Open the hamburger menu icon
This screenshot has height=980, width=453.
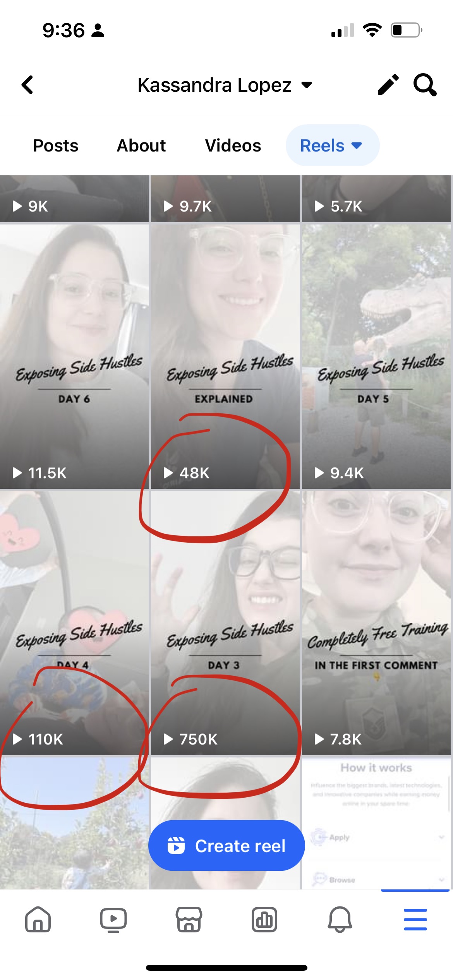click(x=415, y=919)
